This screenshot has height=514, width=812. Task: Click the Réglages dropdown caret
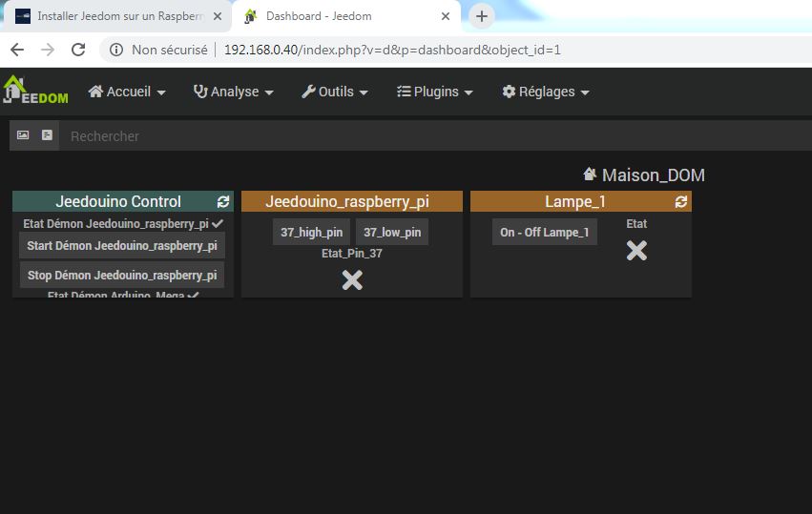pyautogui.click(x=585, y=93)
